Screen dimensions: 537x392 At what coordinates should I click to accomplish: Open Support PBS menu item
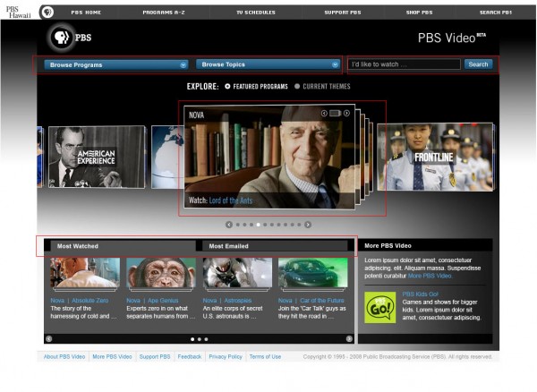343,13
